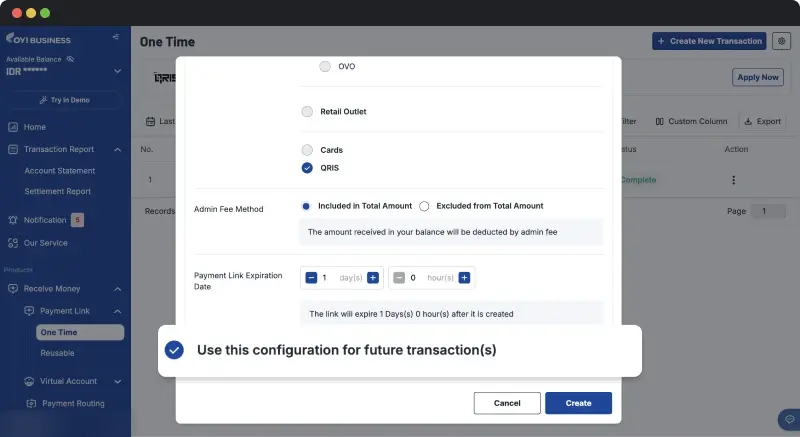
Task: Click the Notification bell icon
Action: coord(13,220)
